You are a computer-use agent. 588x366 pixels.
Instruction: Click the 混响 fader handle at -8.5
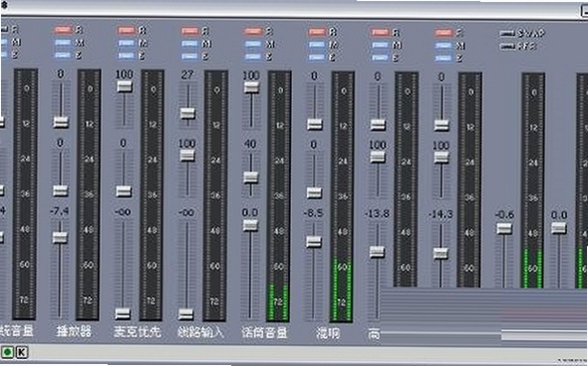click(314, 241)
